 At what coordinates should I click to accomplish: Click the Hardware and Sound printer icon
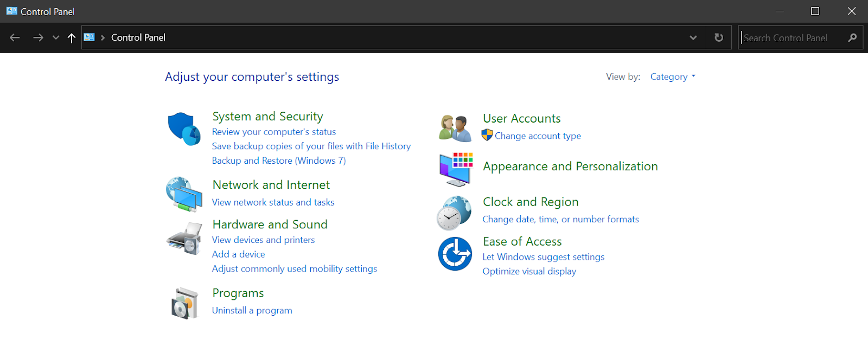(x=184, y=239)
